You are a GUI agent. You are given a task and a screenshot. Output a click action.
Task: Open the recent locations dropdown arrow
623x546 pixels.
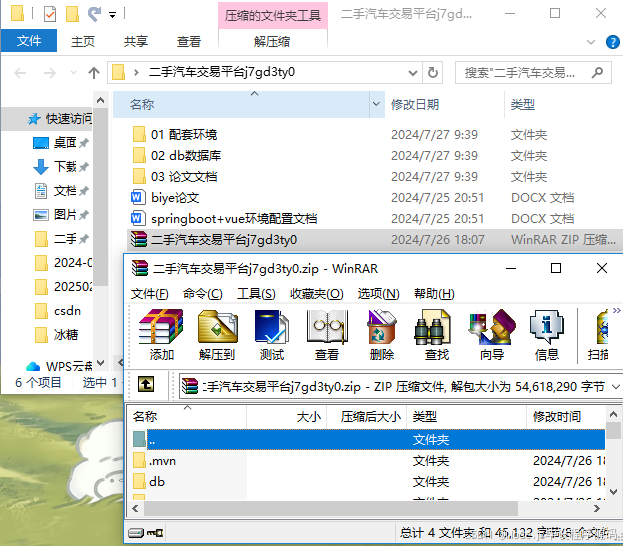(x=73, y=73)
